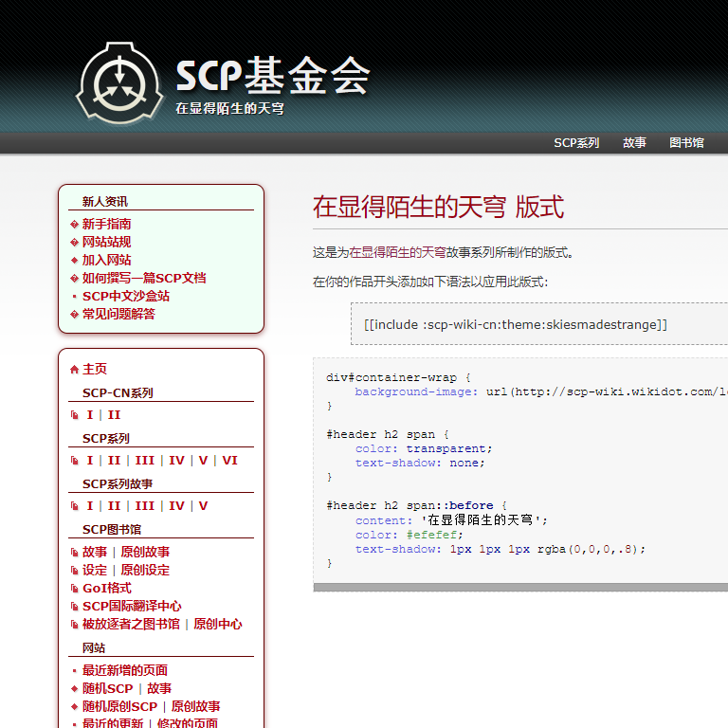Open 原创中心 link in sidebar
Screen dimensions: 728x728
[217, 625]
